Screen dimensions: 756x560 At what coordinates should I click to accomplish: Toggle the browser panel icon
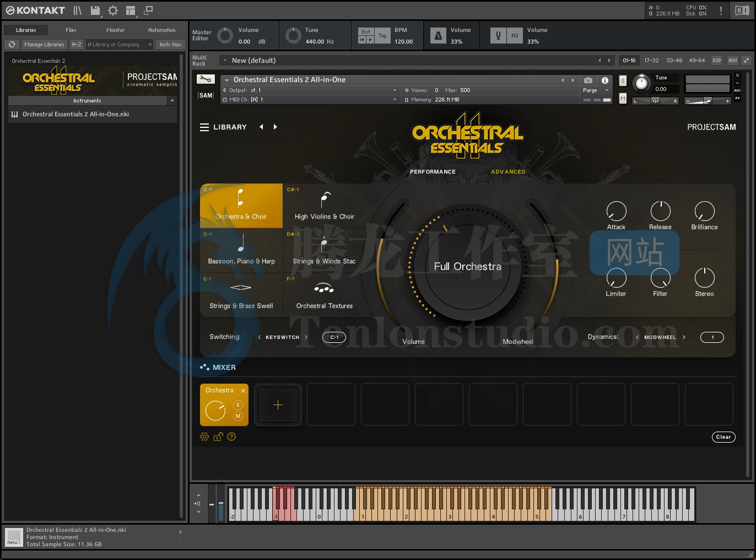coord(78,10)
